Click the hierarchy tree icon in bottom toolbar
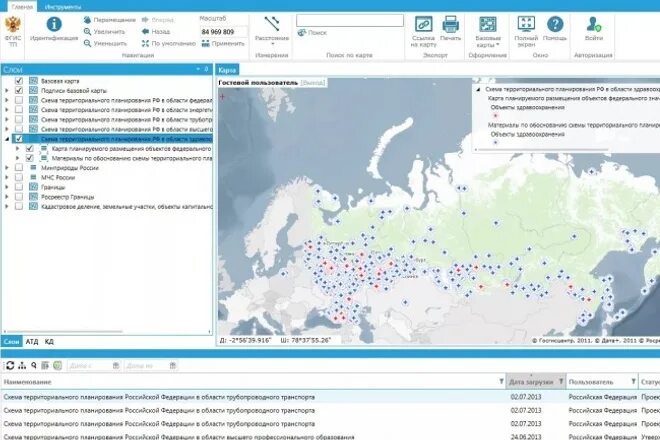This screenshot has height=440, width=660. pyautogui.click(x=22, y=366)
